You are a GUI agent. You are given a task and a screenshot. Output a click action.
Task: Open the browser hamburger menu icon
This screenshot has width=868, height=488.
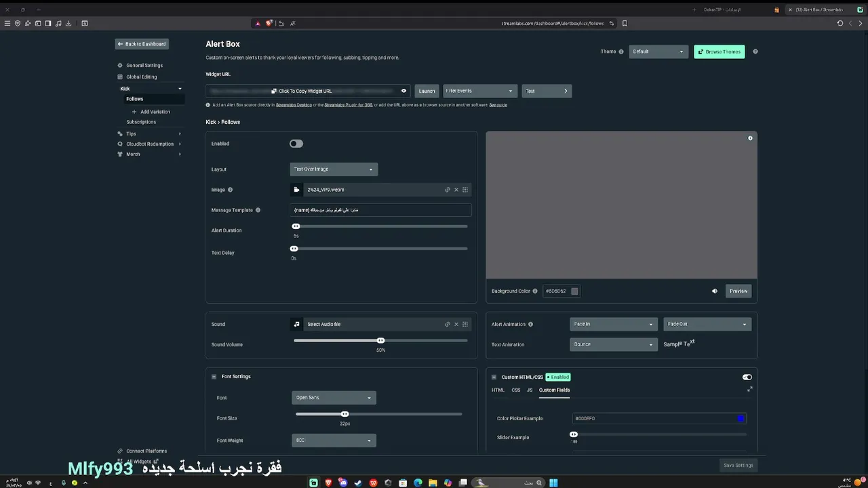(7, 23)
